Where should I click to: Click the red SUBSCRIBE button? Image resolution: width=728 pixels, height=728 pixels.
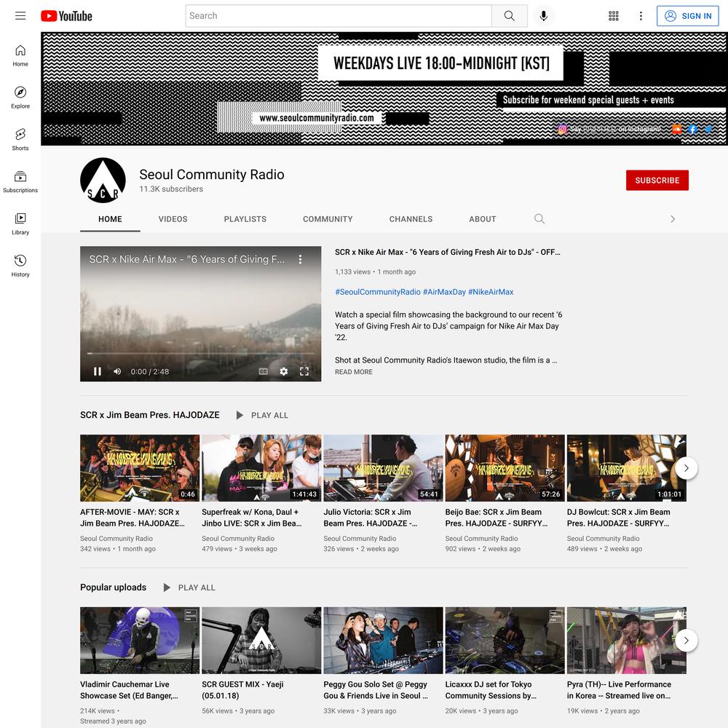[657, 180]
